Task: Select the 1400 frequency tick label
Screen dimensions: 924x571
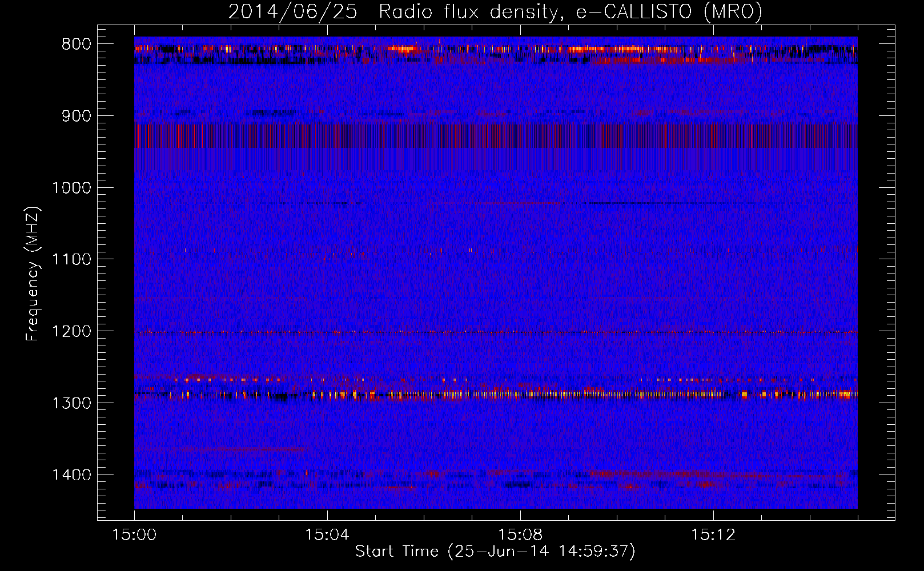Action: click(x=71, y=475)
